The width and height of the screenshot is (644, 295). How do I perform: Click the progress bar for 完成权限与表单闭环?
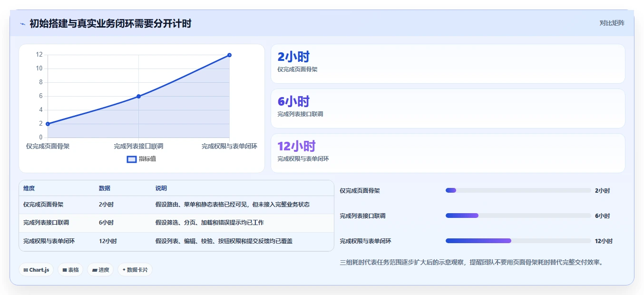(x=518, y=241)
